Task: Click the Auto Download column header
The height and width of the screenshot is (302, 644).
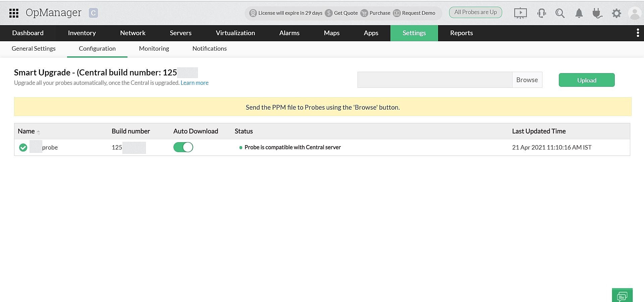Action: [196, 131]
